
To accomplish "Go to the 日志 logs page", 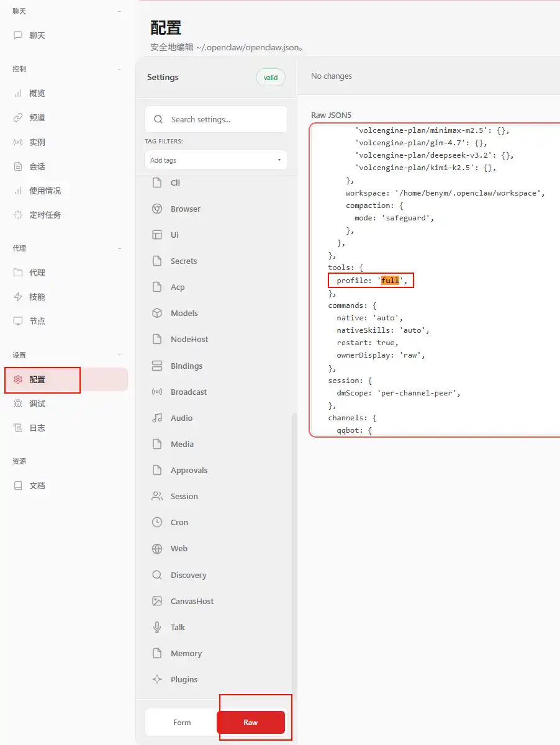I will 37,428.
